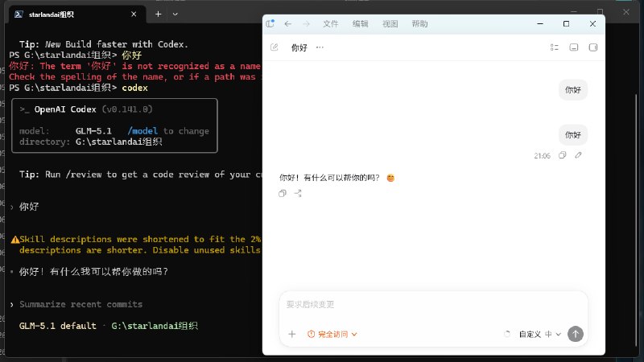The width and height of the screenshot is (644, 362).
Task: Click the 要求后续变更 input box
Action: 433,305
